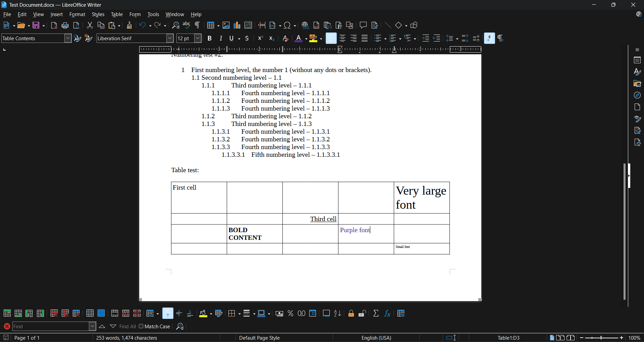The width and height of the screenshot is (644, 342).
Task: Click the Print icon
Action: tap(65, 25)
